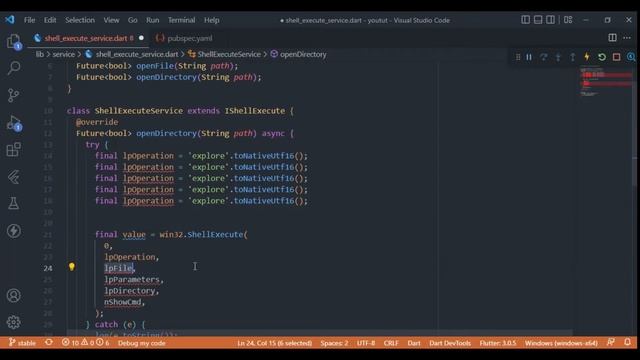The width and height of the screenshot is (640, 360).
Task: Open notifications bell
Action: click(x=628, y=342)
